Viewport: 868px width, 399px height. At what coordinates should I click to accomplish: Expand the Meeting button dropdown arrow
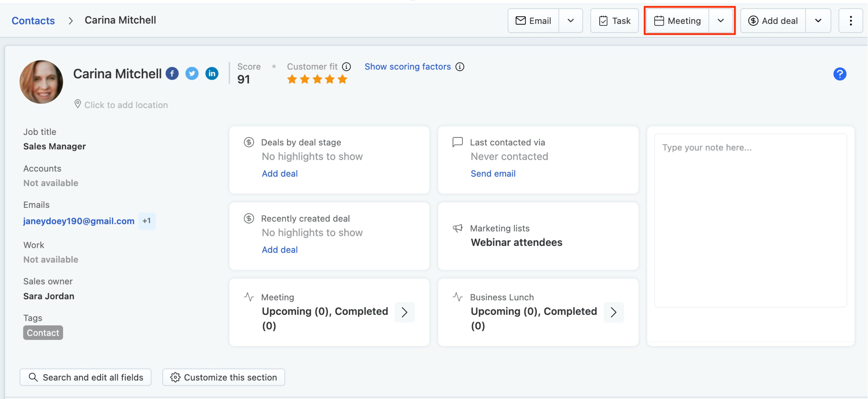720,21
